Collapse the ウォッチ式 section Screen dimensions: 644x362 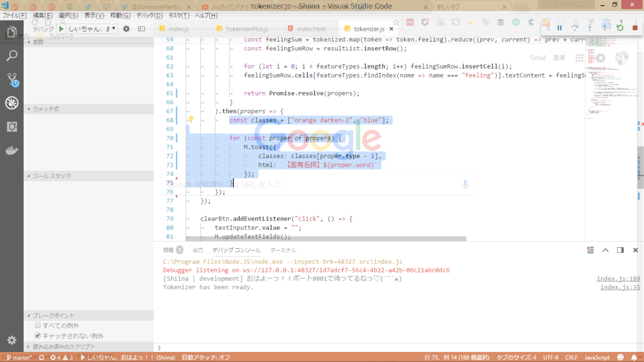pos(45,109)
